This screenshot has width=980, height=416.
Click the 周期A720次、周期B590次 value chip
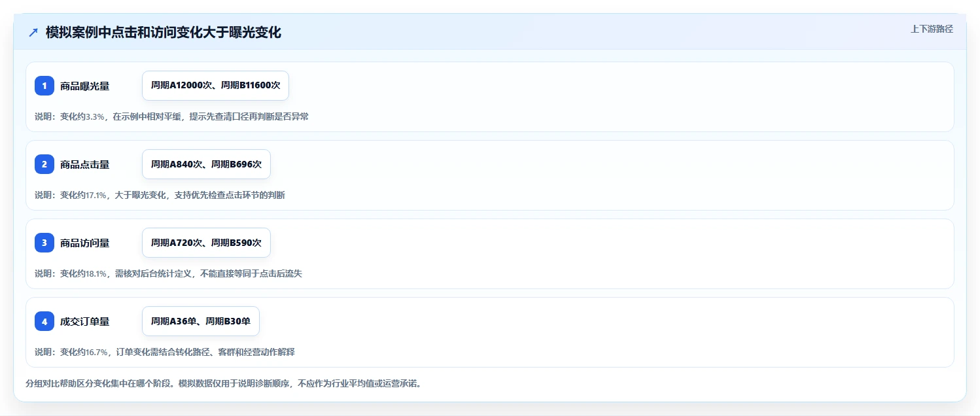point(206,243)
